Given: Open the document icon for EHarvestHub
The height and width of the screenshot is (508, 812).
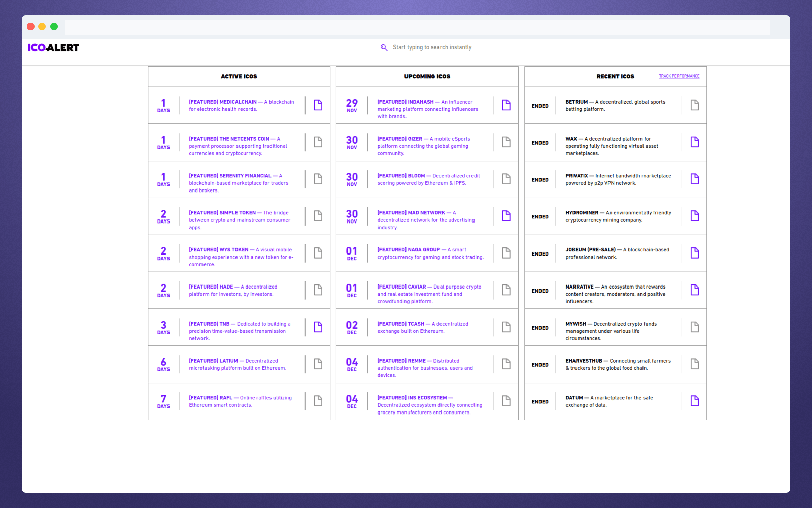Looking at the screenshot, I should coord(695,364).
